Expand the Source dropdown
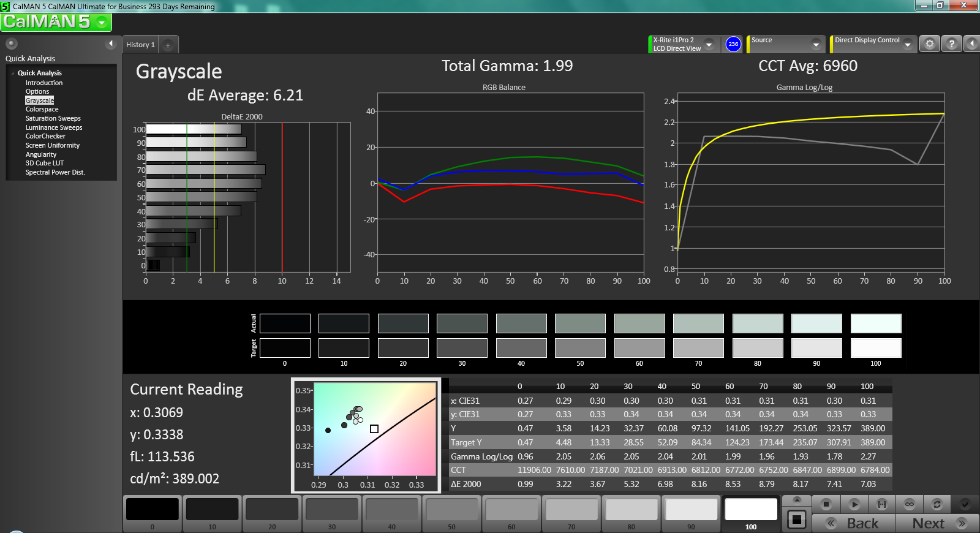The image size is (980, 533). coord(815,44)
